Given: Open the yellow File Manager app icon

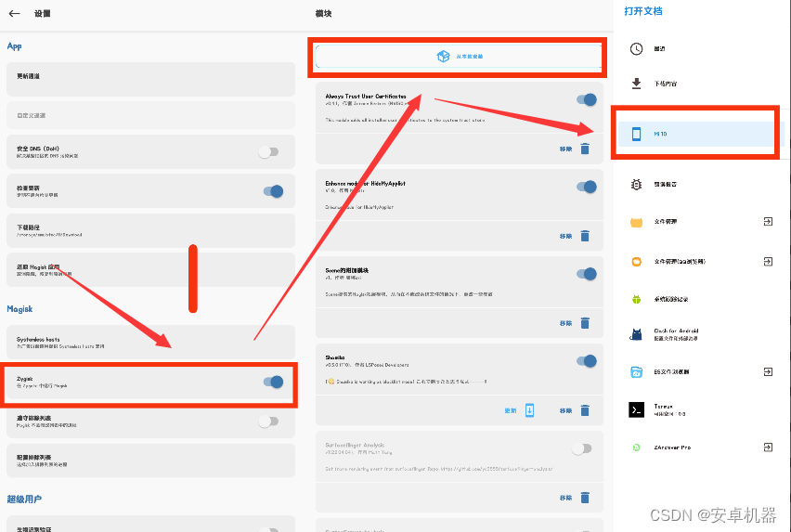Looking at the screenshot, I should point(636,222).
